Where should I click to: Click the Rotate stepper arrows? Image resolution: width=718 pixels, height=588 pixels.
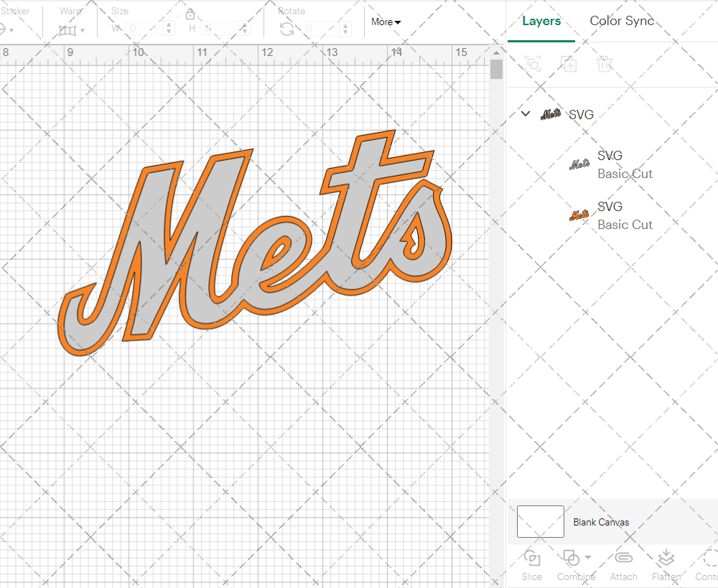345,29
